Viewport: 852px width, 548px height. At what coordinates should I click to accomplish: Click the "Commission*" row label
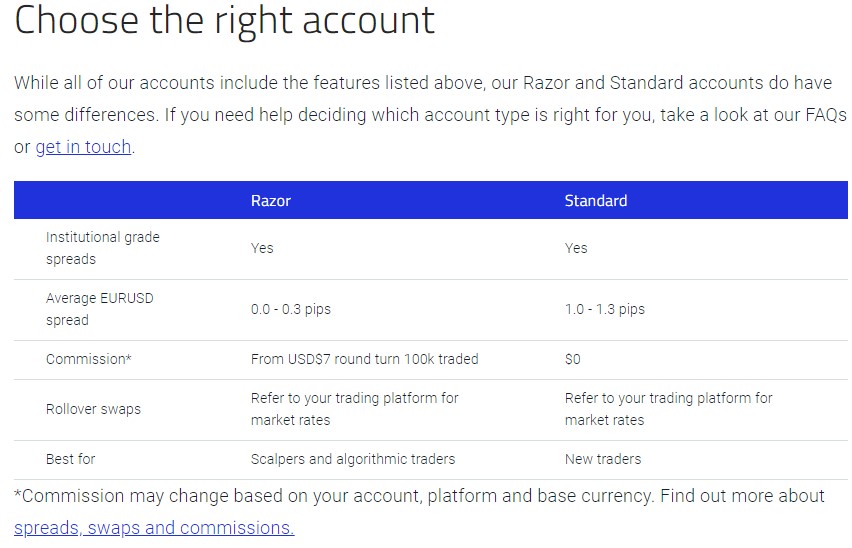88,359
